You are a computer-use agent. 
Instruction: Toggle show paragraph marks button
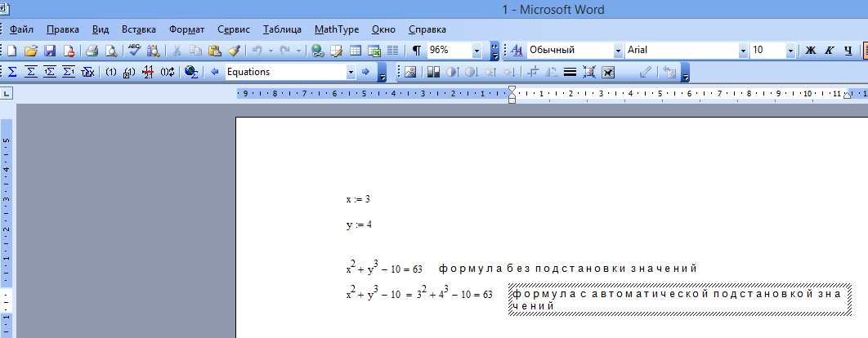(x=416, y=51)
